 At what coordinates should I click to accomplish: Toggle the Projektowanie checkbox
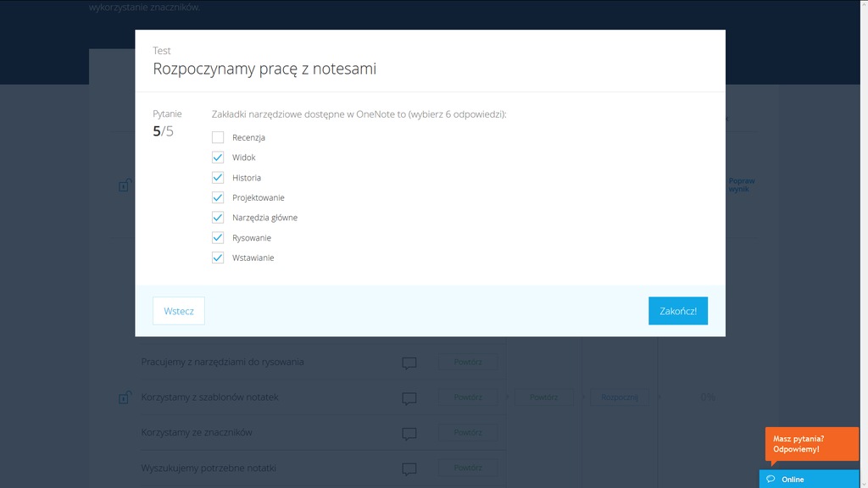click(x=218, y=197)
